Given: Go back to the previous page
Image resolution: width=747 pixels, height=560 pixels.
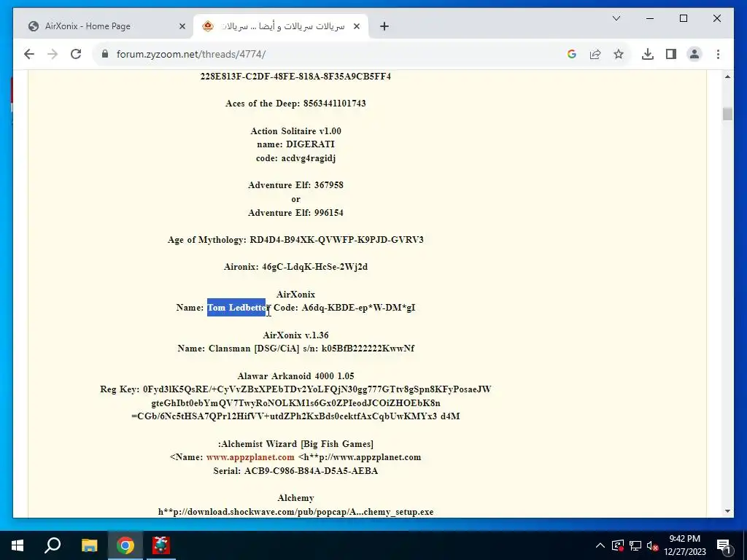Looking at the screenshot, I should coord(29,54).
